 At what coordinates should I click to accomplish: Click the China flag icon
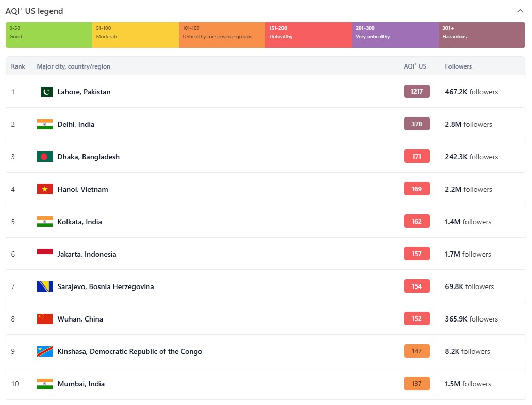45,319
